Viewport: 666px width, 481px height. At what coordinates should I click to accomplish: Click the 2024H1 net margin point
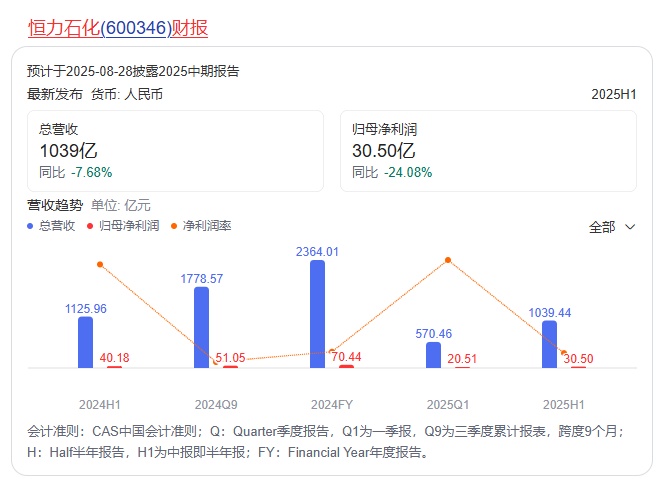[100, 264]
